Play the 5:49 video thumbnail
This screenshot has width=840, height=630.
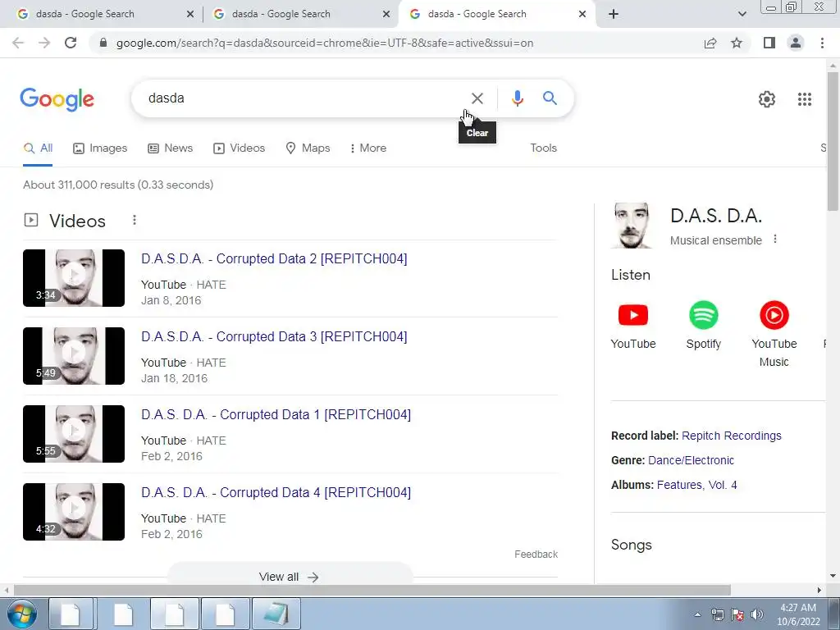74,356
